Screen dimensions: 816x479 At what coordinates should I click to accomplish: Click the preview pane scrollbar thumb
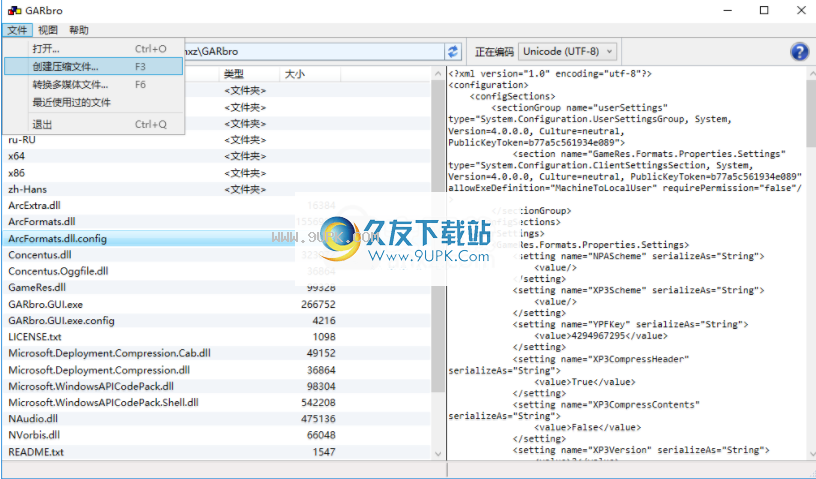812,114
